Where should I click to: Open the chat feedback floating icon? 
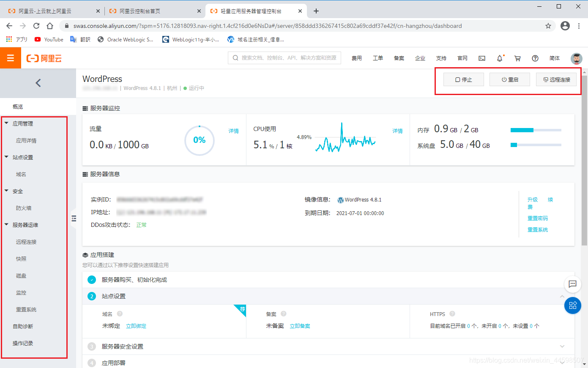[x=573, y=284]
